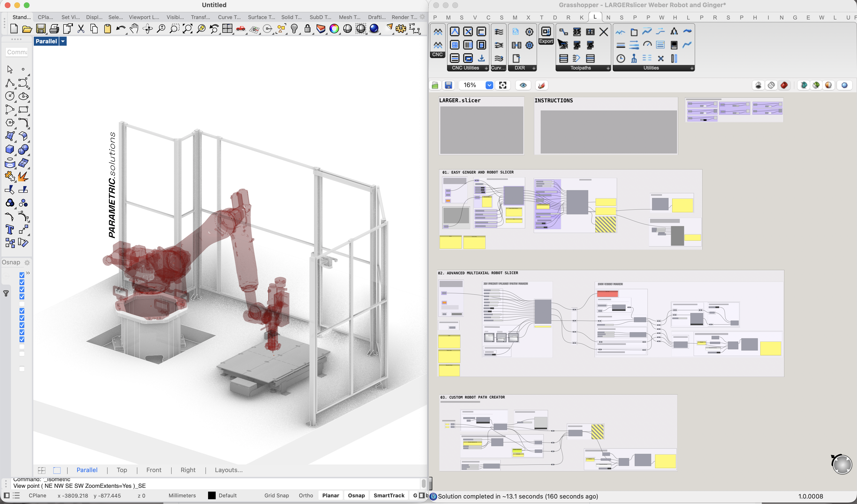Toggle Planar mode in status bar
Viewport: 857px width, 504px height.
[x=331, y=495]
